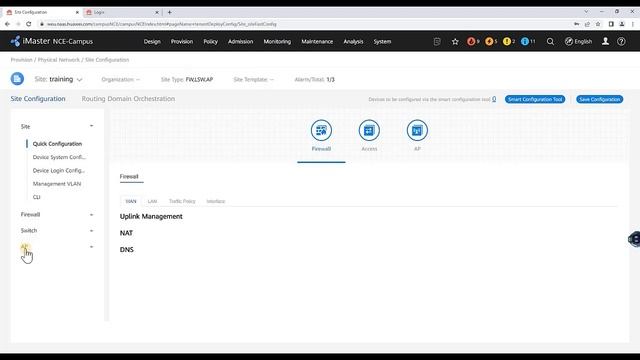This screenshot has width=640, height=360.
Task: Click the browser address bar URL
Action: [x=162, y=24]
